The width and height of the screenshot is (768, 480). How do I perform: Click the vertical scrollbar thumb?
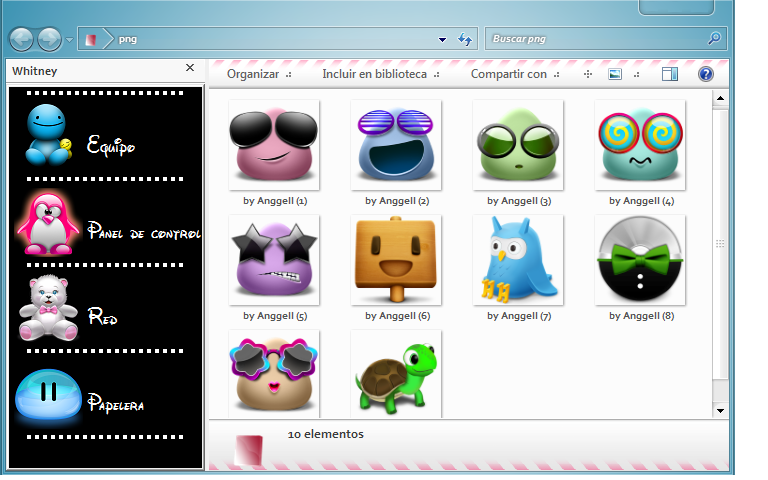click(x=720, y=244)
